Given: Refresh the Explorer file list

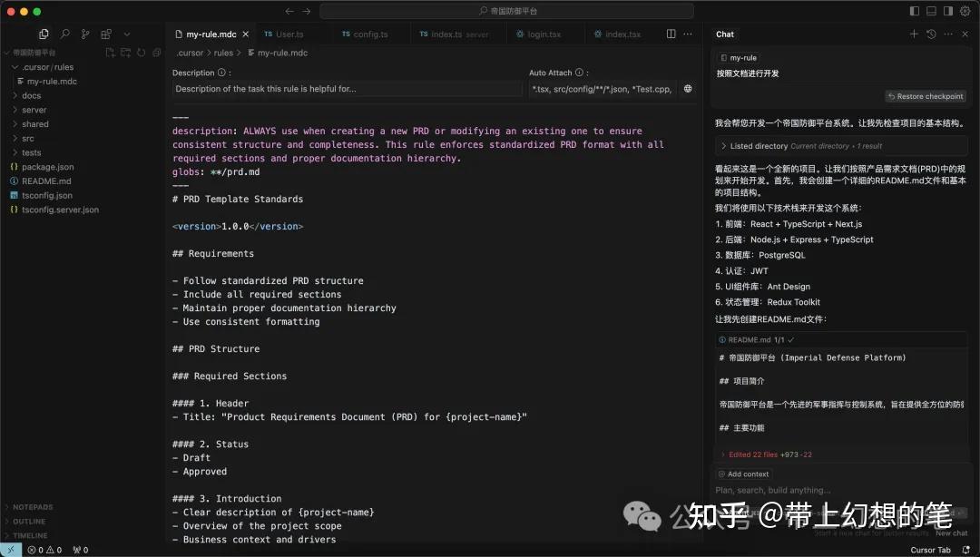Looking at the screenshot, I should 141,53.
